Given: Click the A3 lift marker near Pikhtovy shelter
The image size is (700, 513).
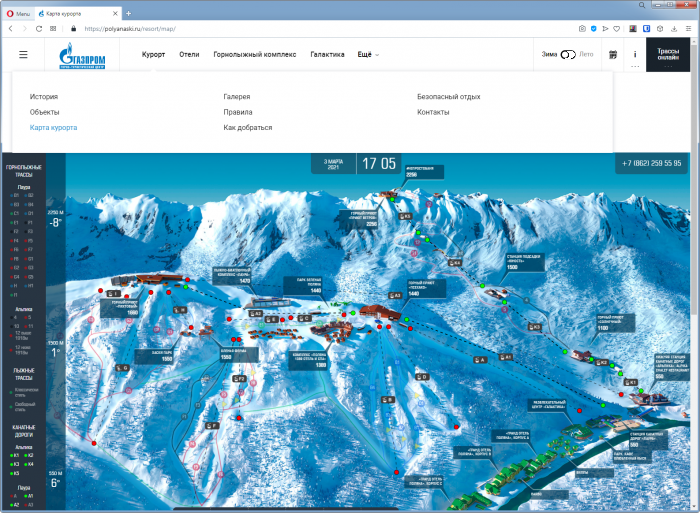Looking at the screenshot, I should pos(395,295).
